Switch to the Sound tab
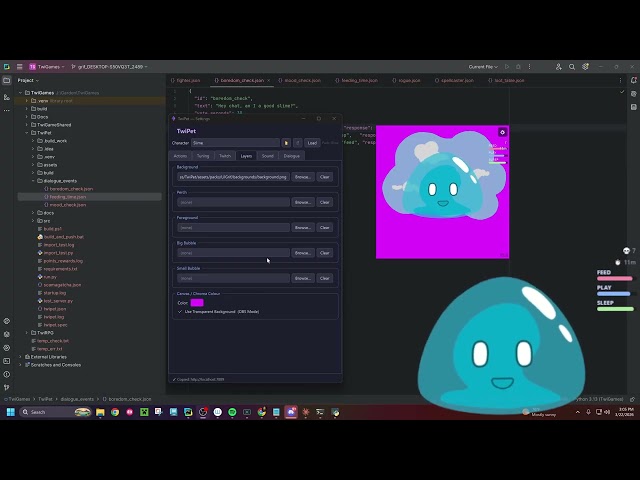Viewport: 640px width, 480px height. (267, 156)
